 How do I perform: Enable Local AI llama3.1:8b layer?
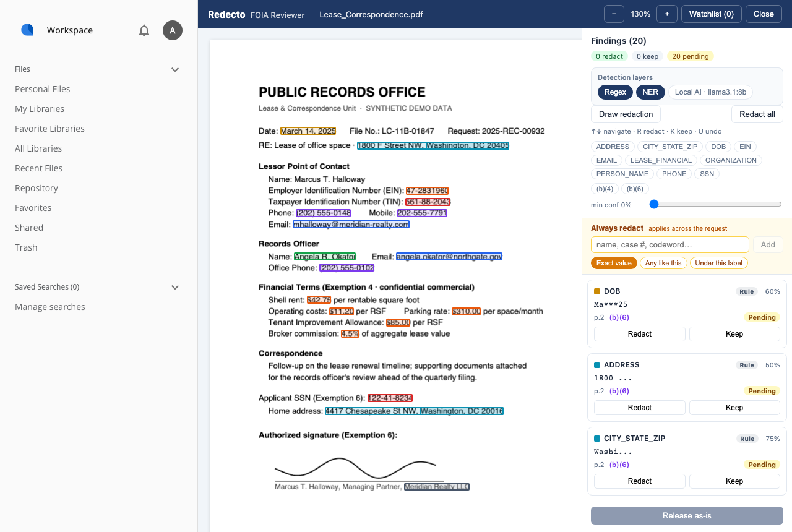tap(710, 92)
